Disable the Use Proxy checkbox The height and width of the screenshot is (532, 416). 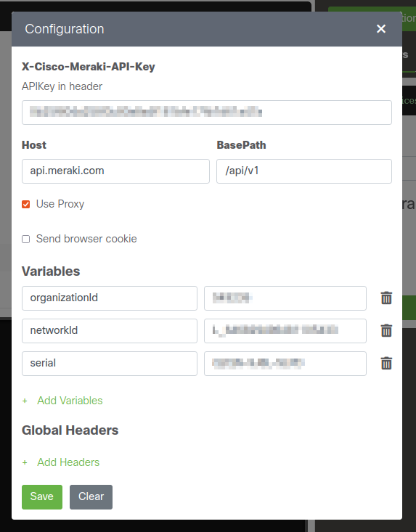tap(26, 204)
